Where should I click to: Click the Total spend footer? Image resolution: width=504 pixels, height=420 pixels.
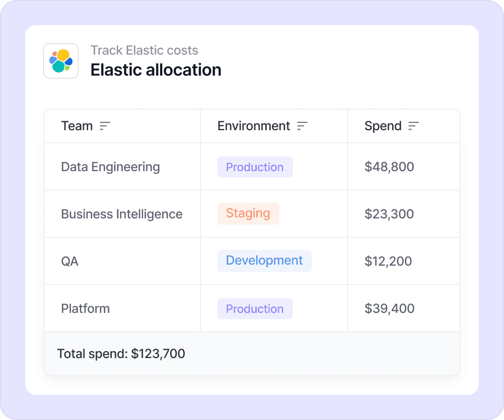121,354
